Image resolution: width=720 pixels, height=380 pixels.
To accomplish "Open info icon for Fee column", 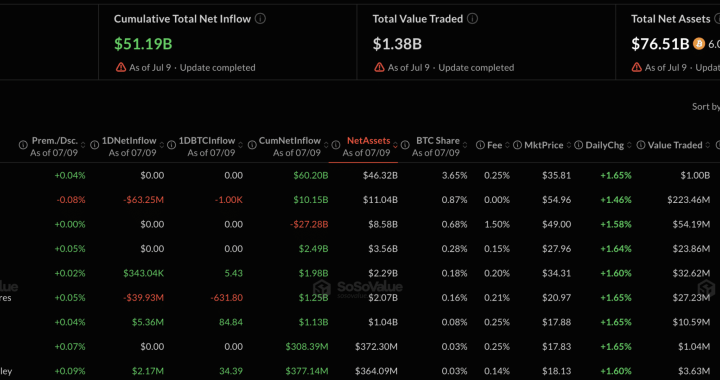I will point(480,145).
